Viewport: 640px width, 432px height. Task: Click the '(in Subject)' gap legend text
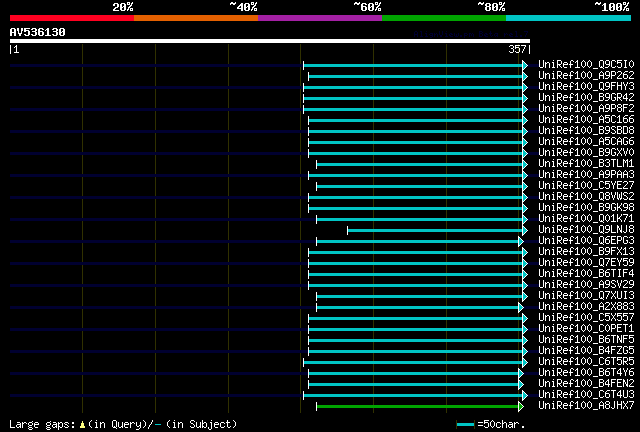202,424
